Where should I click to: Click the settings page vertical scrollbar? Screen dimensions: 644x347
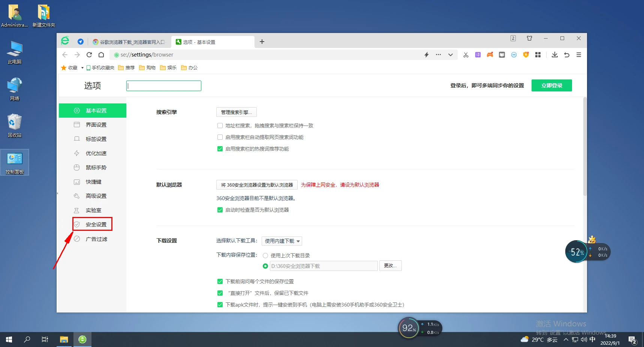point(585,146)
